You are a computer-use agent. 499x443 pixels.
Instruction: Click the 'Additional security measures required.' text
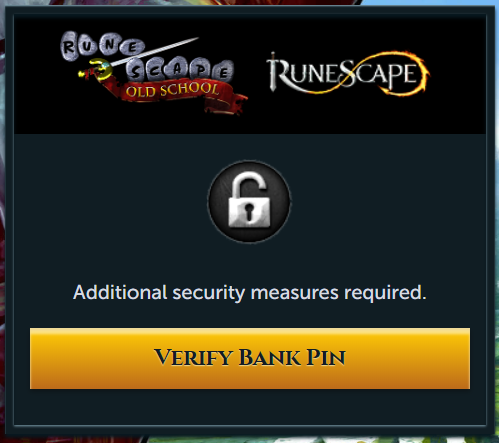click(250, 293)
